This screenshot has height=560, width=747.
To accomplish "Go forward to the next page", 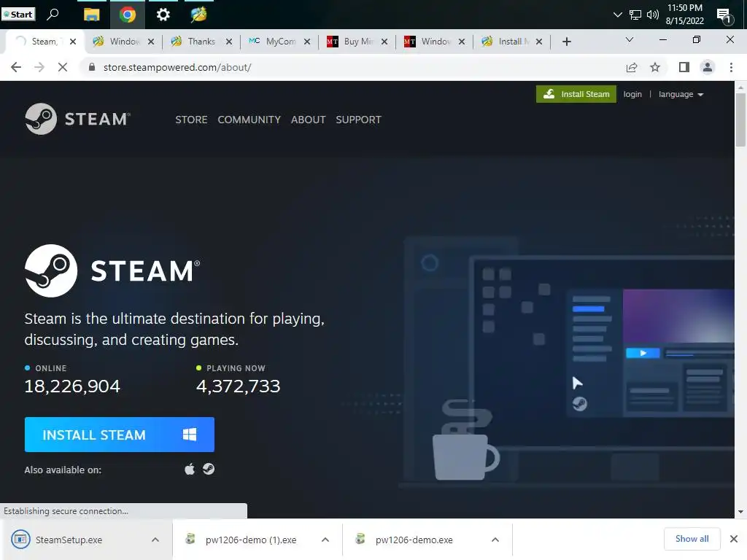I will (39, 67).
